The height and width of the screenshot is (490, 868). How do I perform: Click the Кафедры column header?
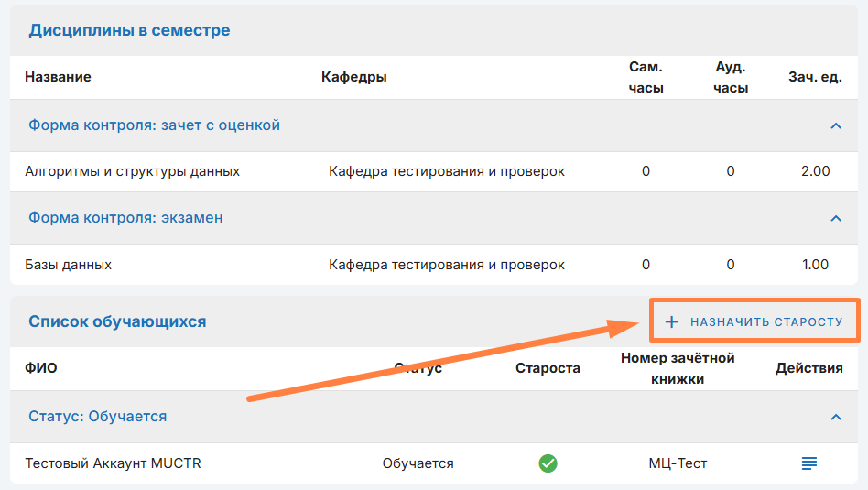coord(353,77)
